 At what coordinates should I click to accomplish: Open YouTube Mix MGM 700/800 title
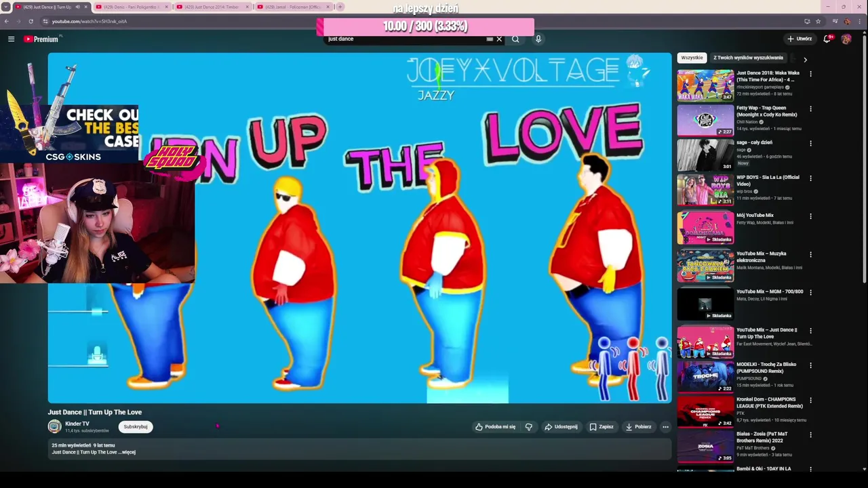[x=770, y=291]
